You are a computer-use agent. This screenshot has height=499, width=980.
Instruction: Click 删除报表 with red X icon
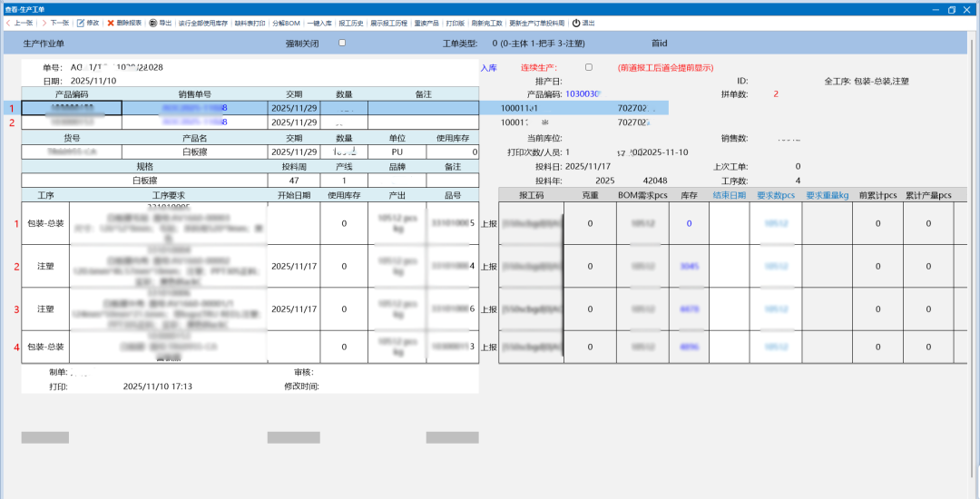click(124, 23)
